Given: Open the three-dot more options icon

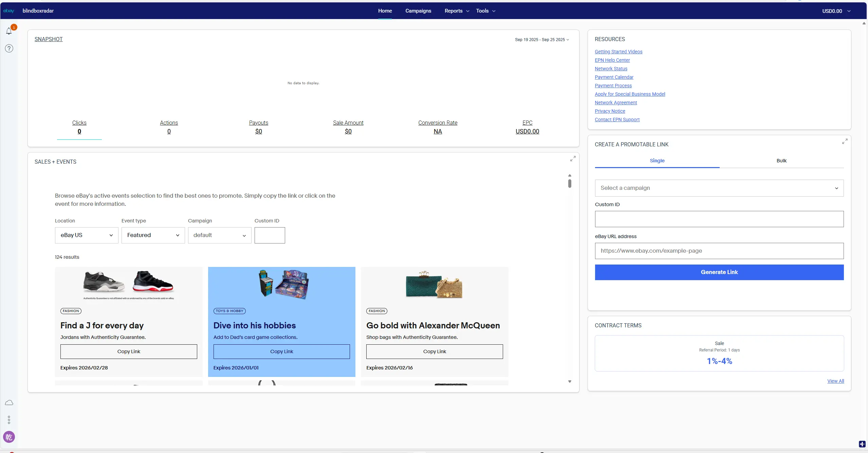Looking at the screenshot, I should 9,420.
